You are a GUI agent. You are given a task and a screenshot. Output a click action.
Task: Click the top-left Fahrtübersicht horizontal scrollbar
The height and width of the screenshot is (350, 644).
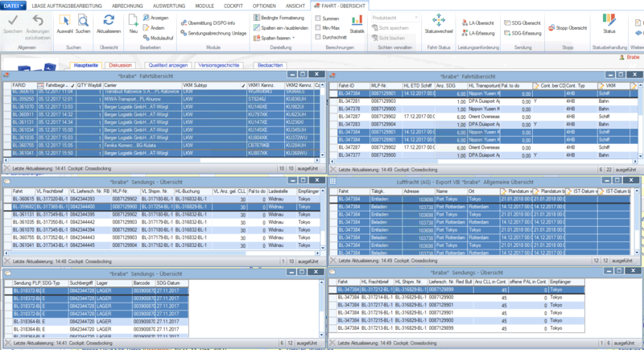pyautogui.click(x=162, y=160)
